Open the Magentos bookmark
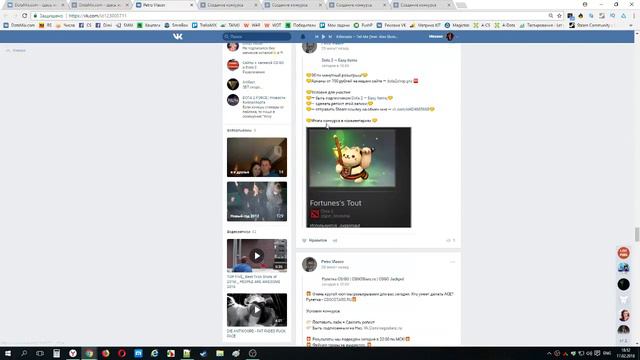This screenshot has width=640, height=360. pyautogui.click(x=457, y=25)
